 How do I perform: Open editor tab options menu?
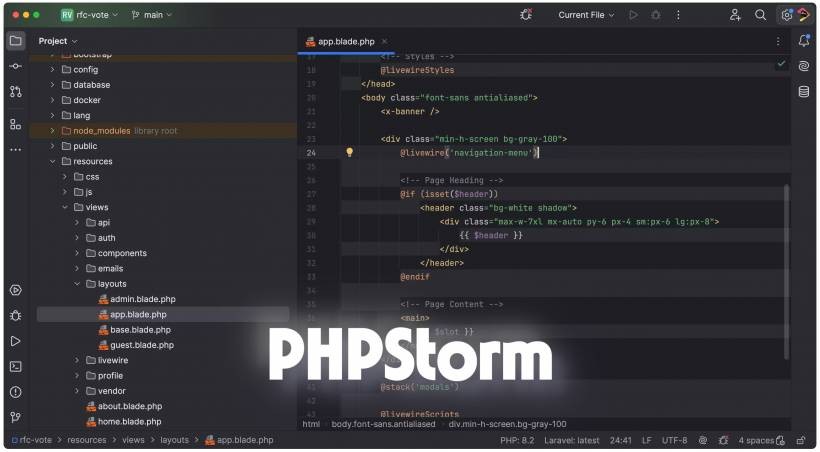click(778, 41)
